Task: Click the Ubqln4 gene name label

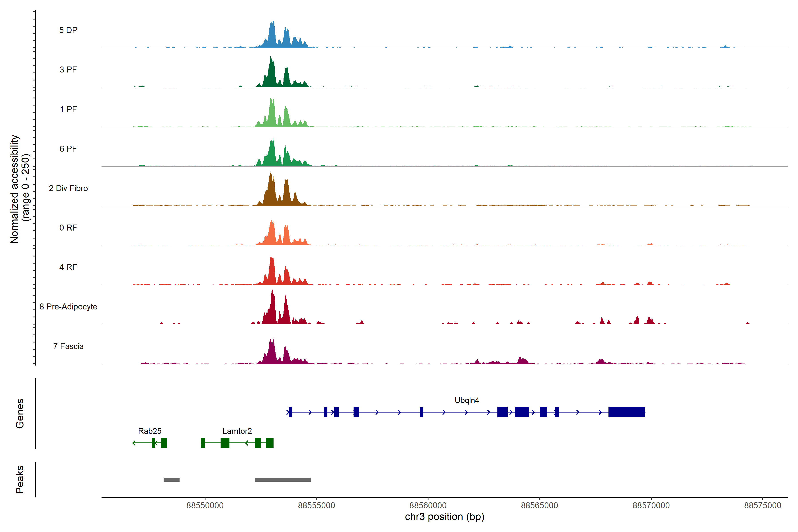Action: pyautogui.click(x=467, y=400)
